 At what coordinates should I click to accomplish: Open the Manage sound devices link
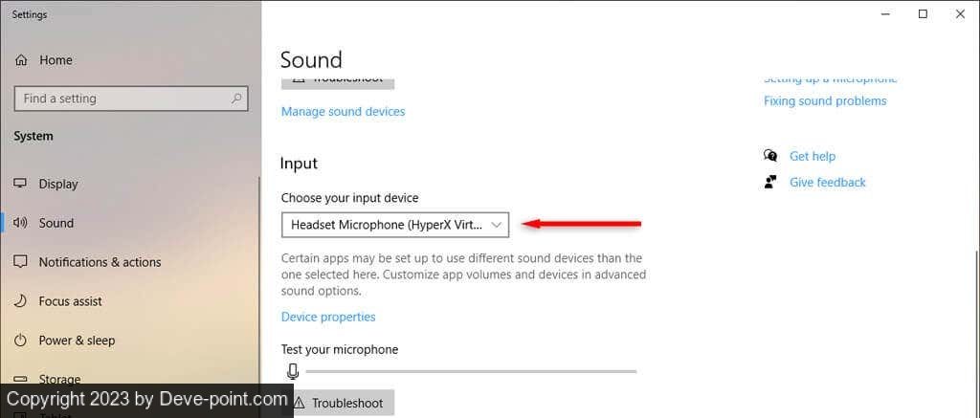point(343,112)
